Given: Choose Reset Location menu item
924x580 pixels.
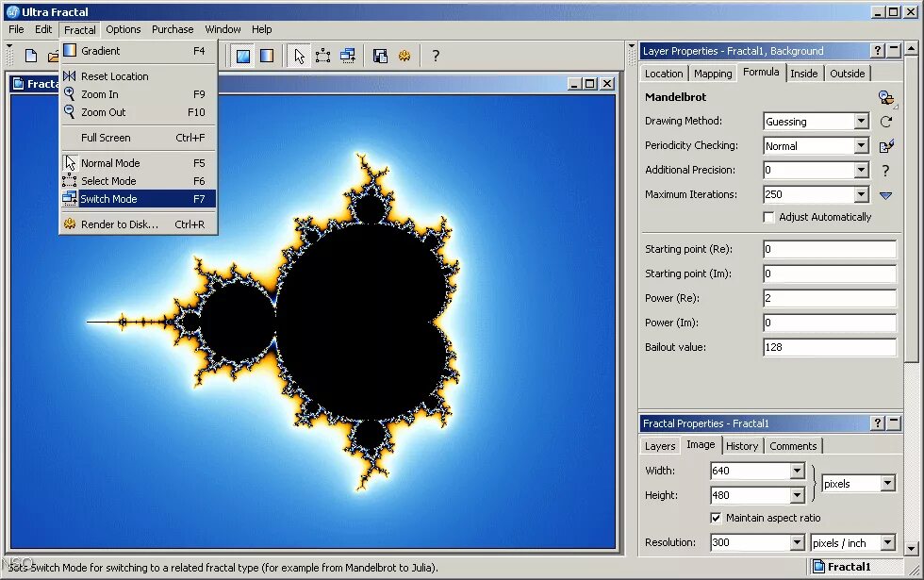Looking at the screenshot, I should [x=139, y=76].
